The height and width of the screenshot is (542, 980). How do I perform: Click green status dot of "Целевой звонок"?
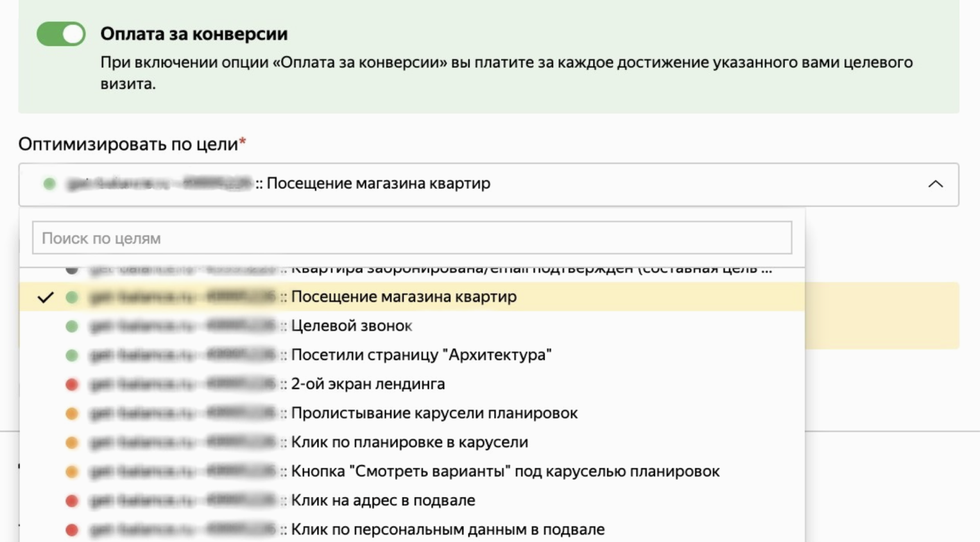click(x=72, y=326)
